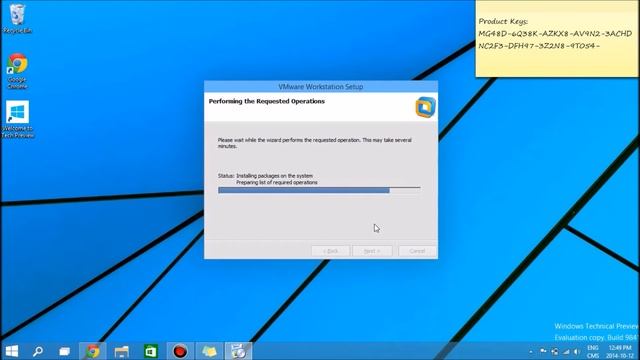Click the installation progress bar

[319, 190]
